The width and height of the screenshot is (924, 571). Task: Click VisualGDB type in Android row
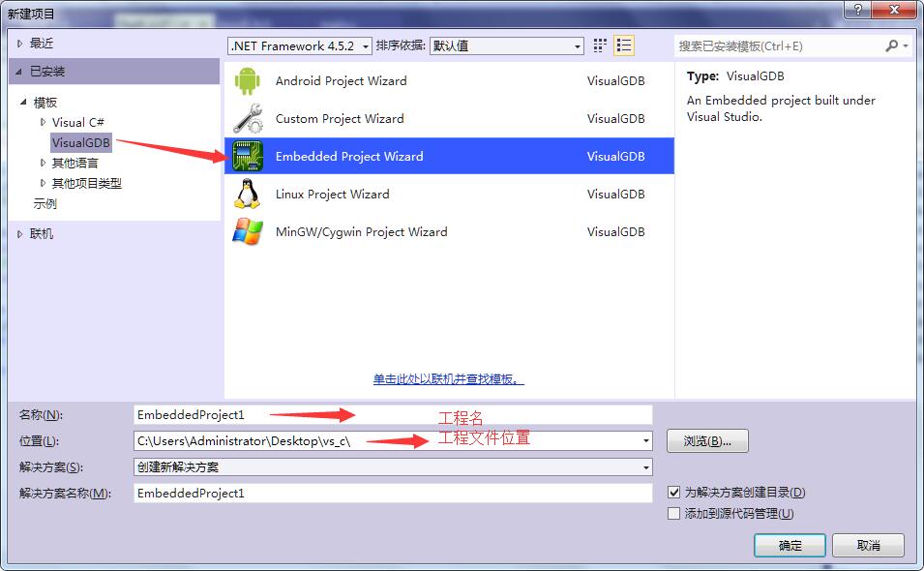[615, 80]
